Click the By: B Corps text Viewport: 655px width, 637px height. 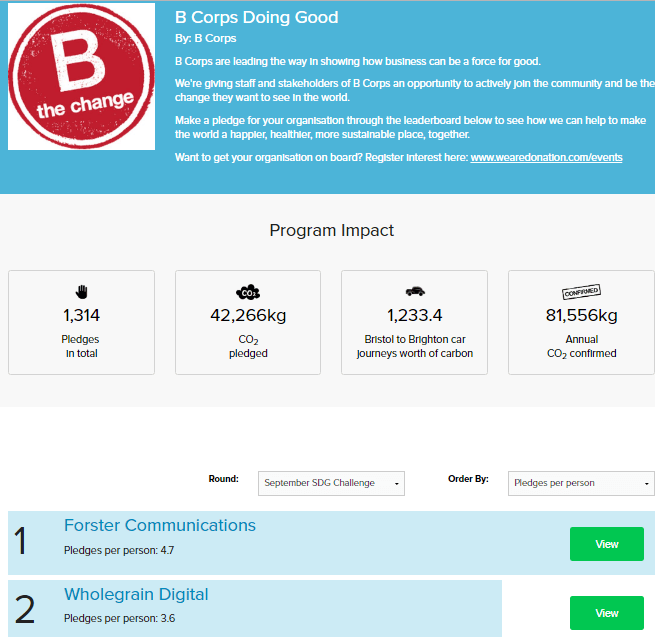pos(206,38)
